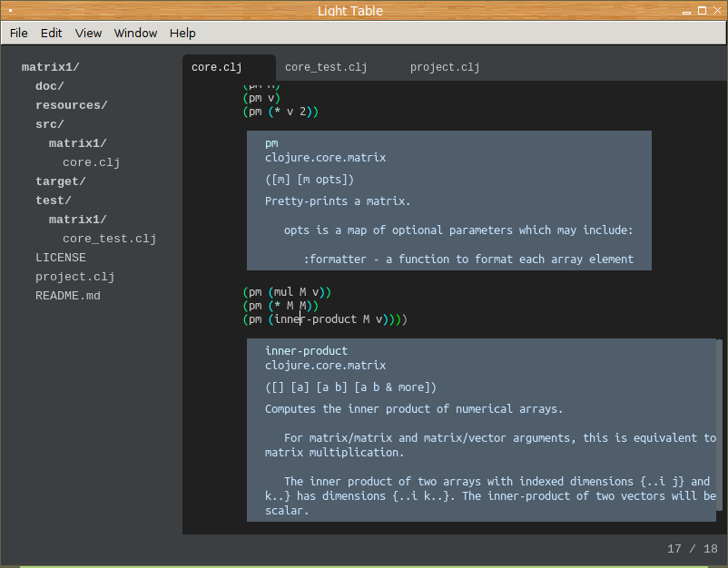Open README.md from the workspace
728x568 pixels.
point(67,296)
